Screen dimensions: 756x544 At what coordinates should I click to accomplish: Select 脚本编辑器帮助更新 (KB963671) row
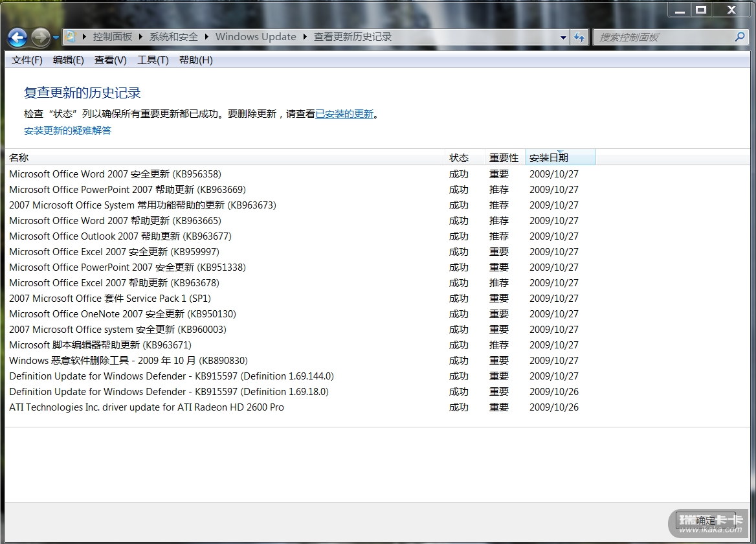(301, 345)
